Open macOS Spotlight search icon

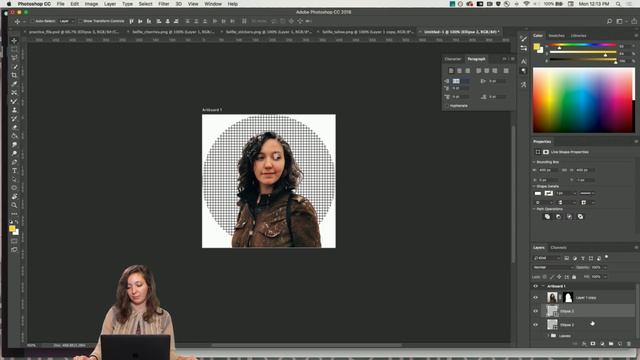click(618, 4)
